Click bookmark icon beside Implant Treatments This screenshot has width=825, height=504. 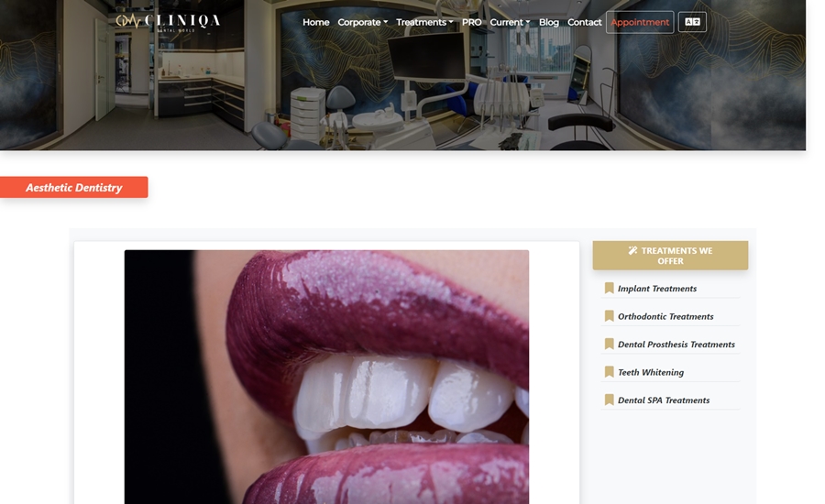(x=609, y=289)
